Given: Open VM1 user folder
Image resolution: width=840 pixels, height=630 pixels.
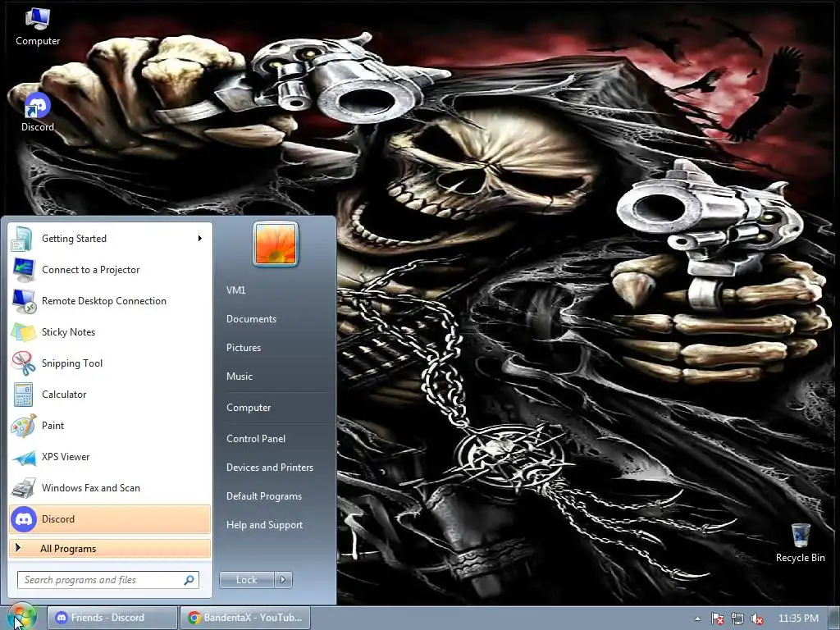Looking at the screenshot, I should [235, 290].
